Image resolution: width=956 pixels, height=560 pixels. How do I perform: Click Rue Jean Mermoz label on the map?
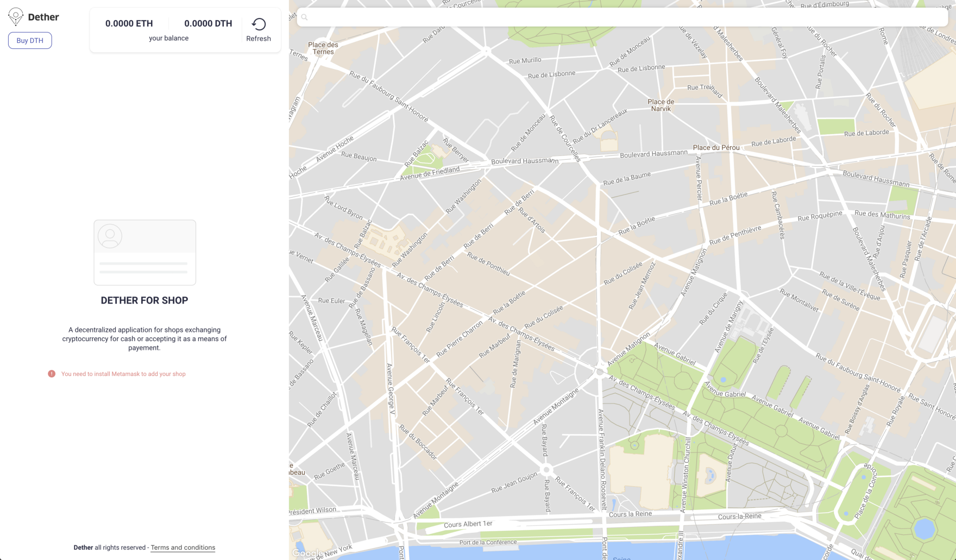(x=643, y=286)
